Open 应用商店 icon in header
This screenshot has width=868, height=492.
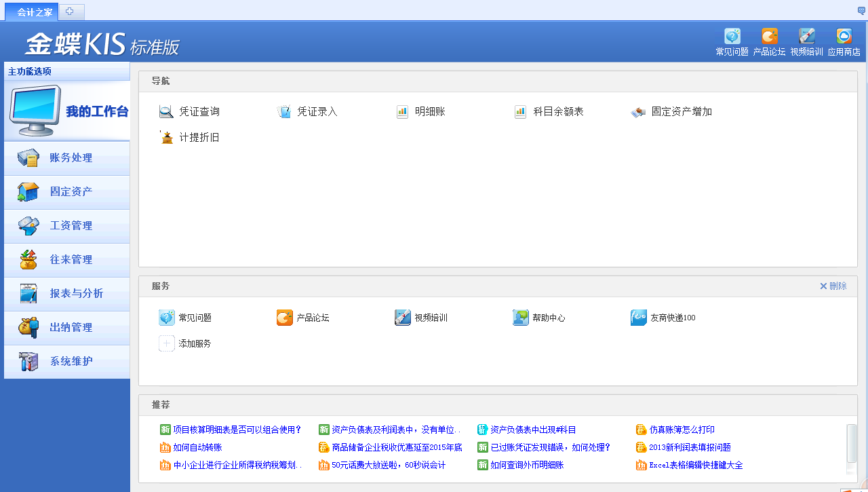844,36
